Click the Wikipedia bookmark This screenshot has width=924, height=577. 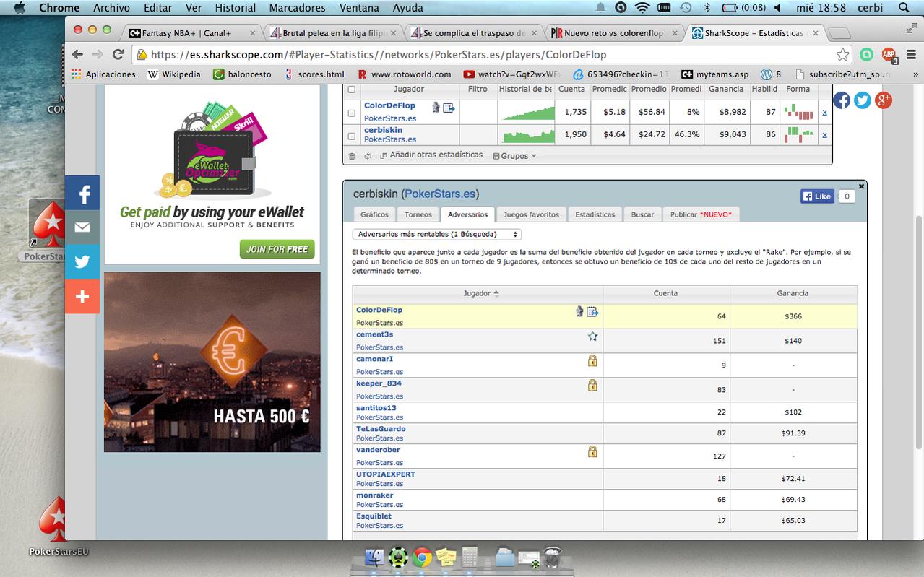coord(174,74)
